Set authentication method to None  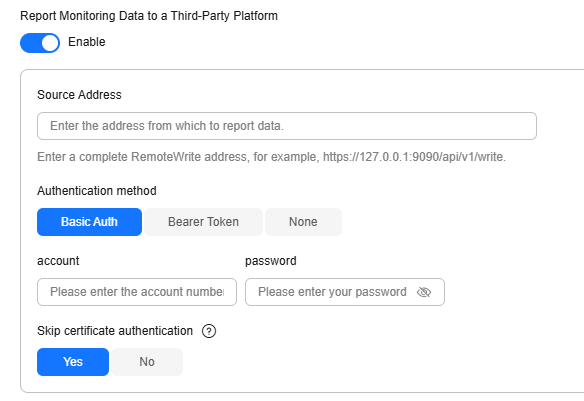pos(303,222)
